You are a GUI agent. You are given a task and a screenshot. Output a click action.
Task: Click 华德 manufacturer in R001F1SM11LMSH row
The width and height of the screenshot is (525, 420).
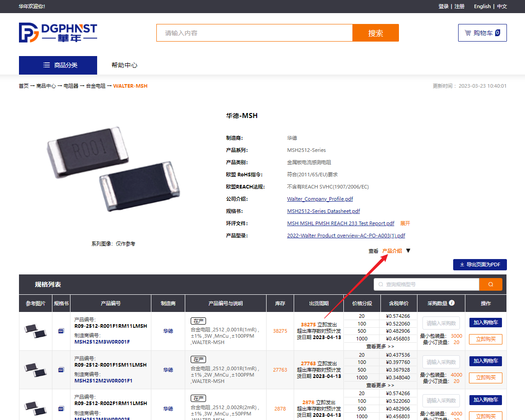coord(168,370)
